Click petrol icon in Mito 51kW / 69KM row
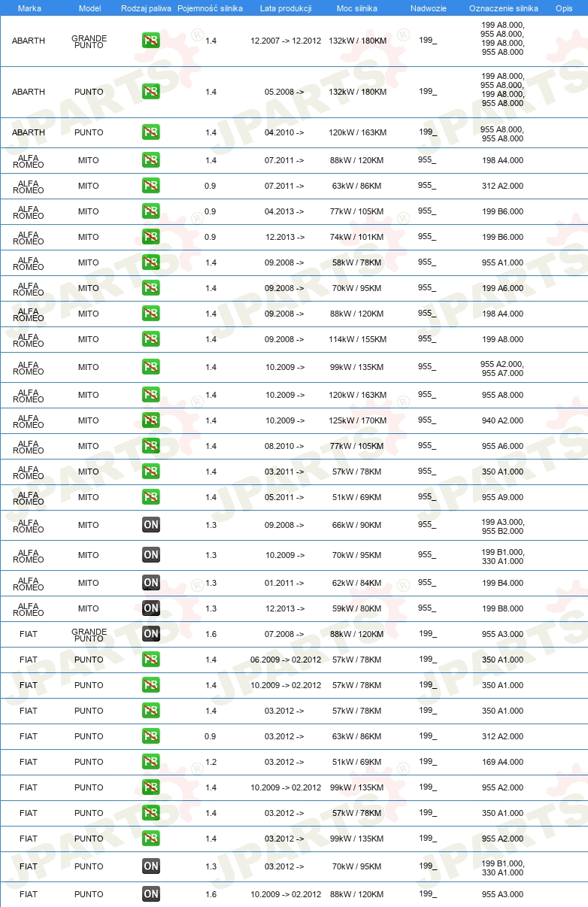The width and height of the screenshot is (588, 907). click(x=151, y=497)
